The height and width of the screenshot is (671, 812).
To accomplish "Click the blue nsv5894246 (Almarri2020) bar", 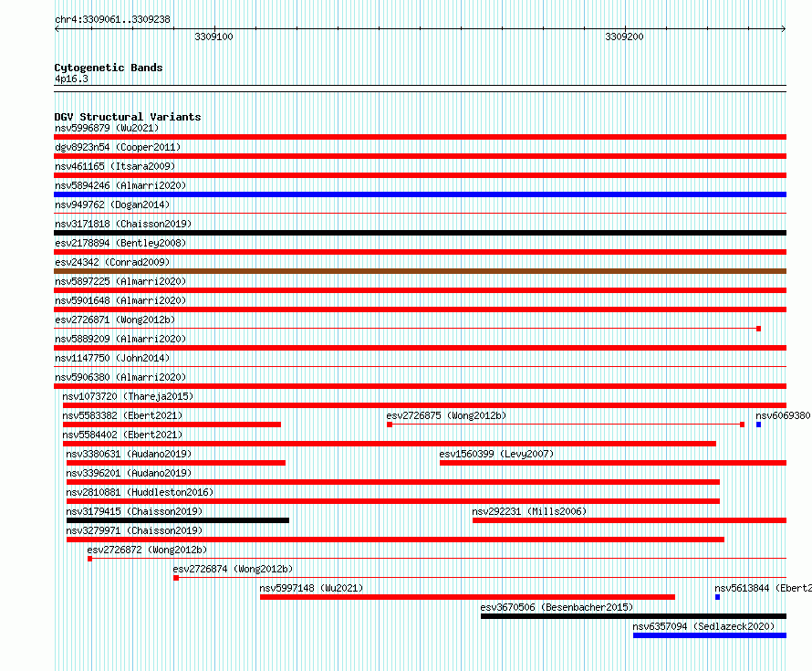I will 420,194.
